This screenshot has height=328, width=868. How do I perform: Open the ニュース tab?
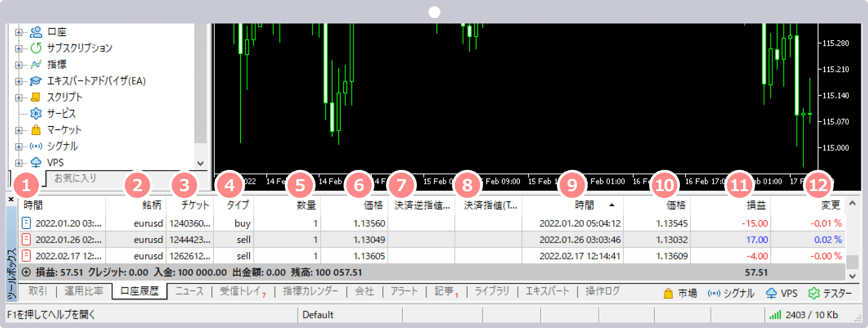pyautogui.click(x=189, y=291)
